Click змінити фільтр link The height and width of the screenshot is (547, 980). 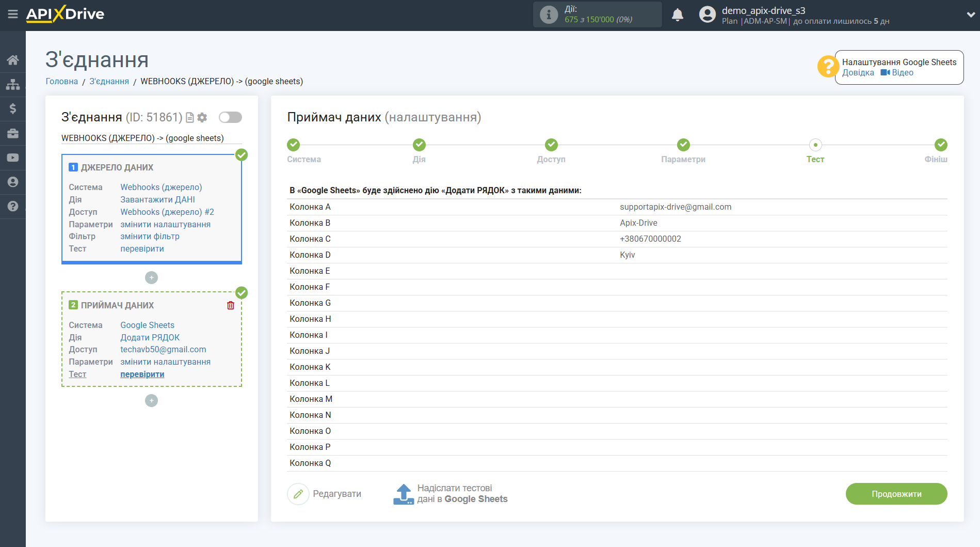[150, 236]
